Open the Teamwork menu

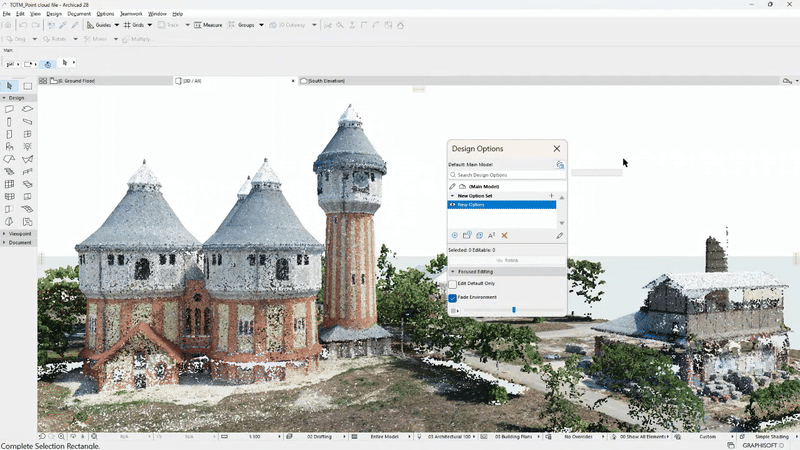(x=131, y=14)
